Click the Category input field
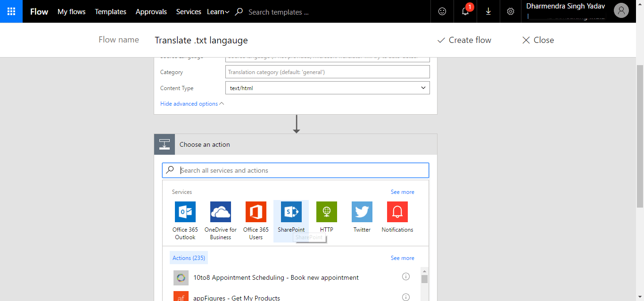644x301 pixels. [x=328, y=72]
